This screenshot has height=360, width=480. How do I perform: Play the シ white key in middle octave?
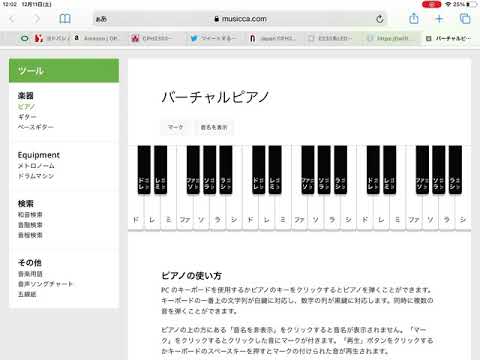click(x=348, y=213)
